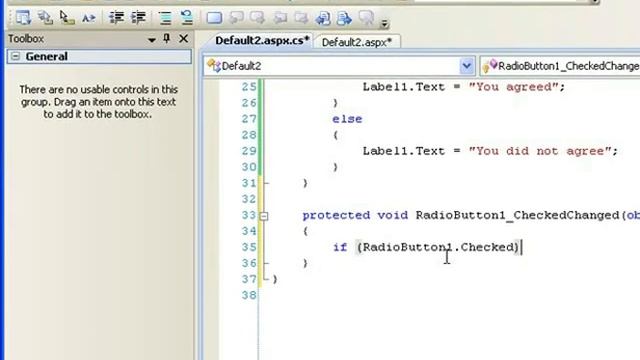Screen dimensions: 640x360
Task: Collapse the General toolbox group
Action: pos(16,56)
